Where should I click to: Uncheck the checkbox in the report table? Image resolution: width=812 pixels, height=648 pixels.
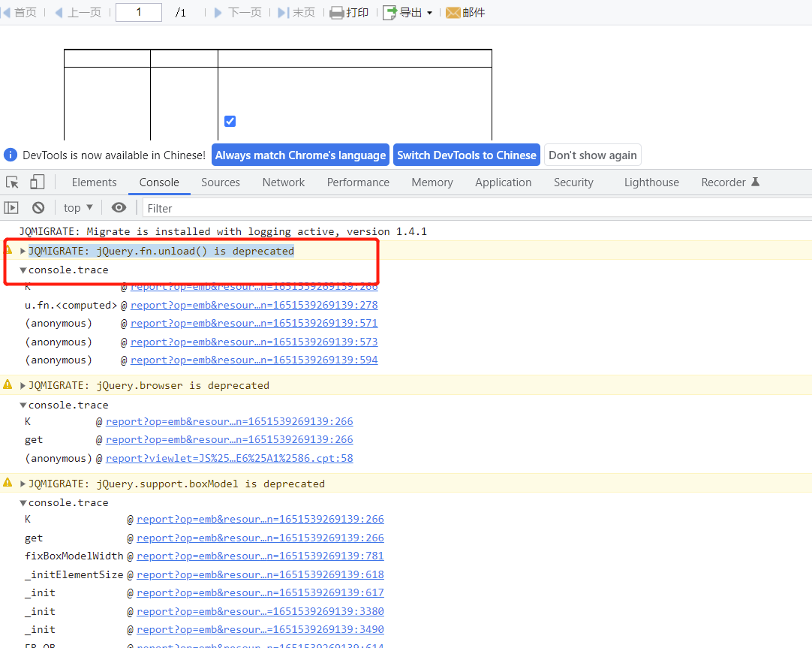pyautogui.click(x=230, y=121)
